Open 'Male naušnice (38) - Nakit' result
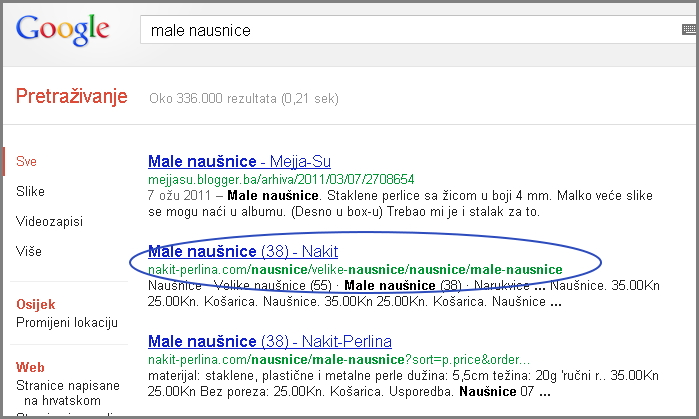Screen dimensions: 699x419 click(243, 251)
